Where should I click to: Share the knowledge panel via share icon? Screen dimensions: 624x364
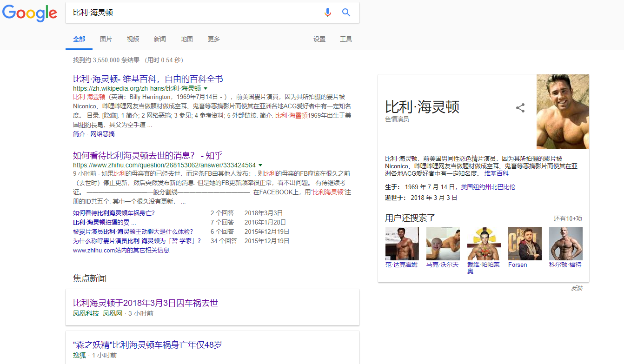520,108
